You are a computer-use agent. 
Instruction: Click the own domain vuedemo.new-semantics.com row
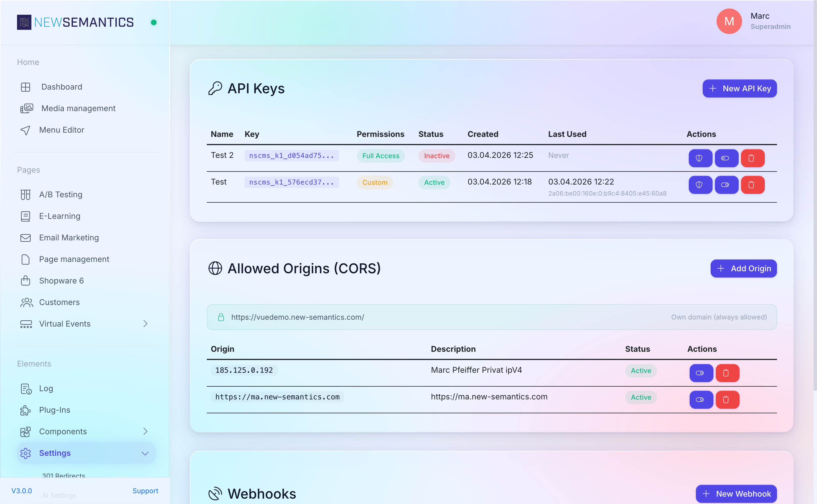[491, 317]
